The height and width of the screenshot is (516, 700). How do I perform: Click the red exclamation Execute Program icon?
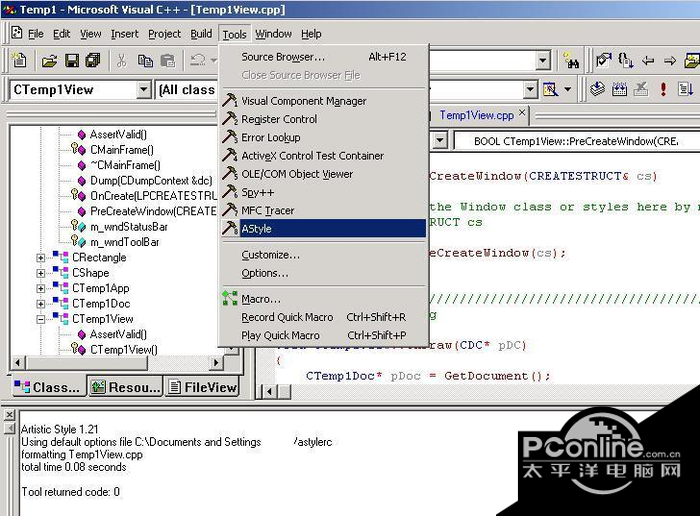(663, 89)
